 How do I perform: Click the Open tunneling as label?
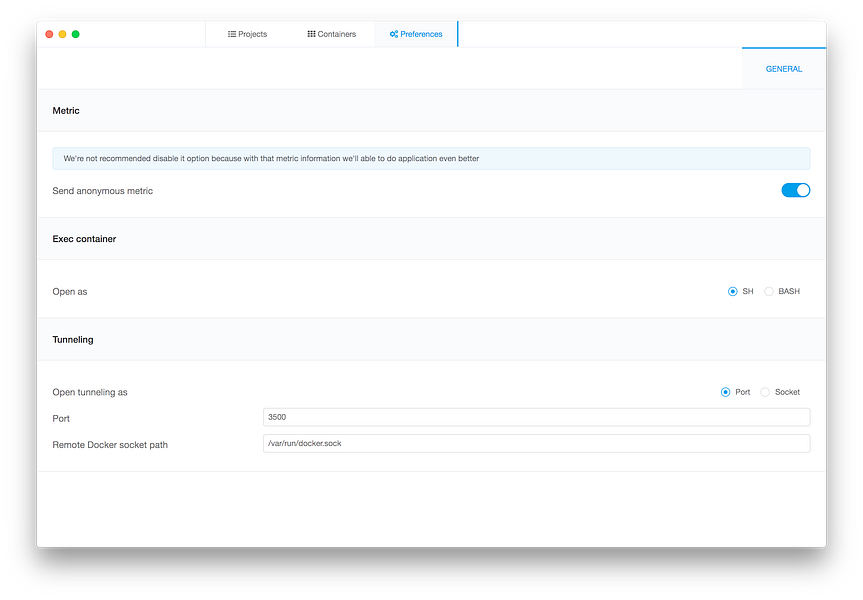(90, 392)
